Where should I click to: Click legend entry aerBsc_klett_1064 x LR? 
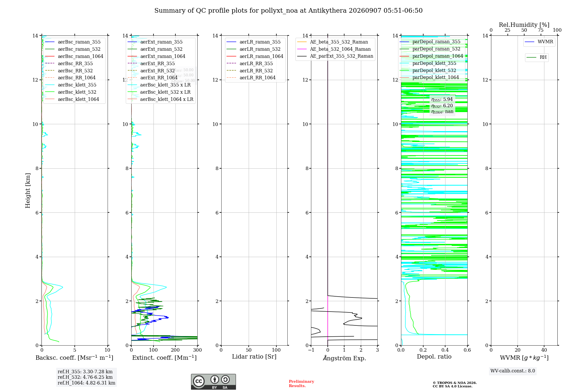click(161, 99)
